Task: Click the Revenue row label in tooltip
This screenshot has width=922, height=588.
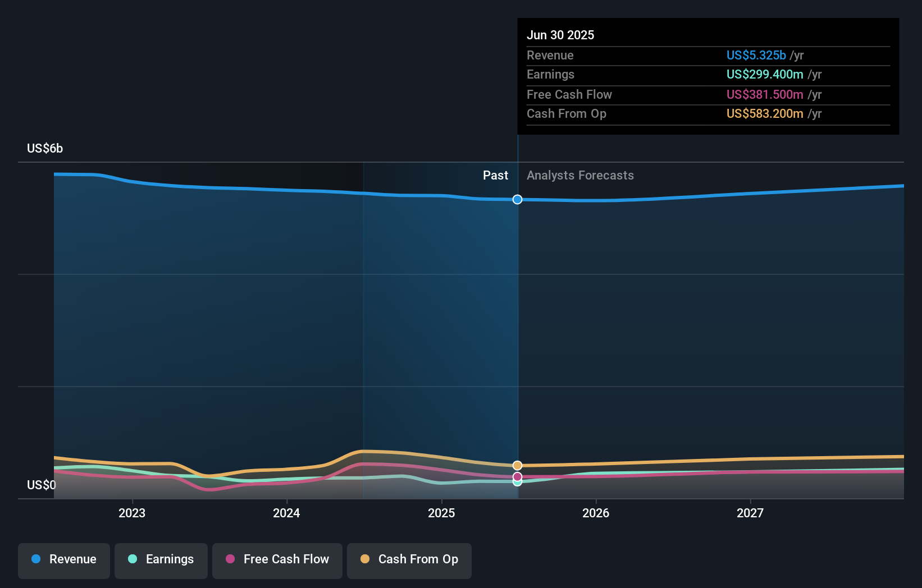Action: point(550,55)
